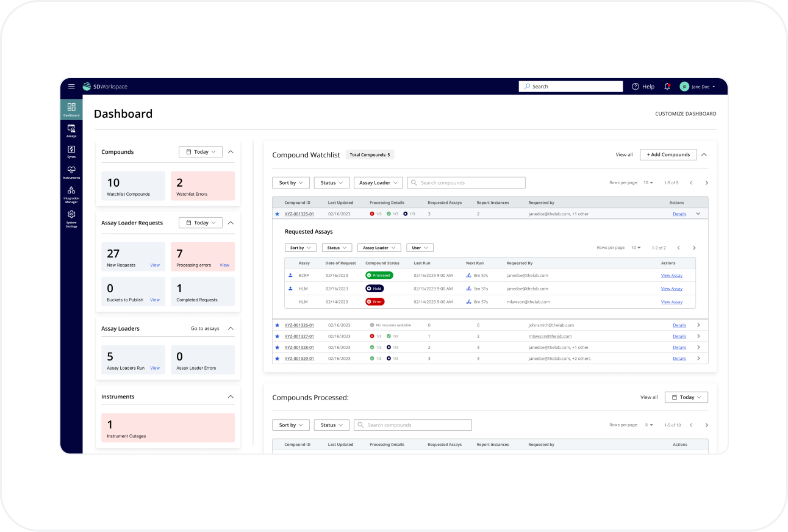
Task: Open the watchlist Assay Loader dropdown
Action: (378, 182)
